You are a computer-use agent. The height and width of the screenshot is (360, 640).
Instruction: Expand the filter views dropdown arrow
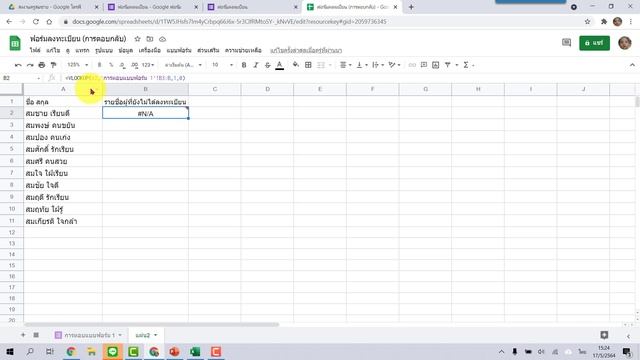(456, 65)
